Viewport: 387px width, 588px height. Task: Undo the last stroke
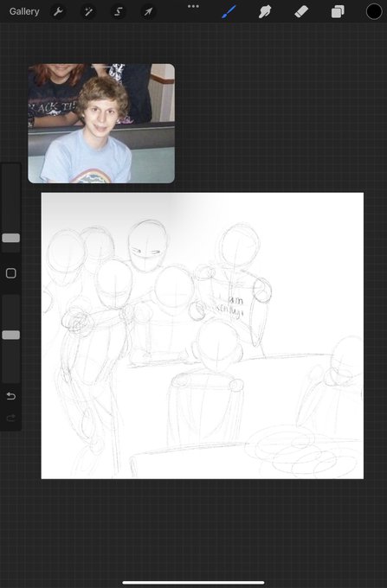(11, 396)
